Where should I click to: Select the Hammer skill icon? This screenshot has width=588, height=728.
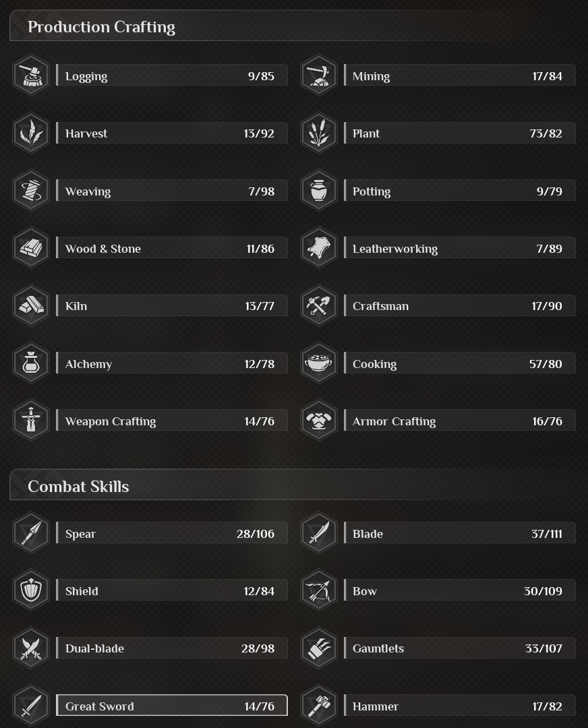tap(318, 706)
